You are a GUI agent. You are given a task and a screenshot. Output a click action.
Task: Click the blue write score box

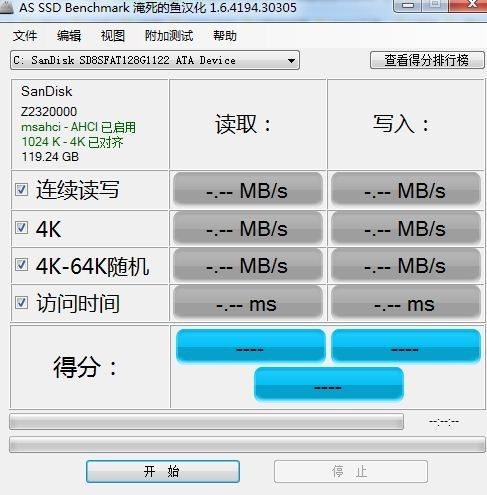pyautogui.click(x=406, y=346)
